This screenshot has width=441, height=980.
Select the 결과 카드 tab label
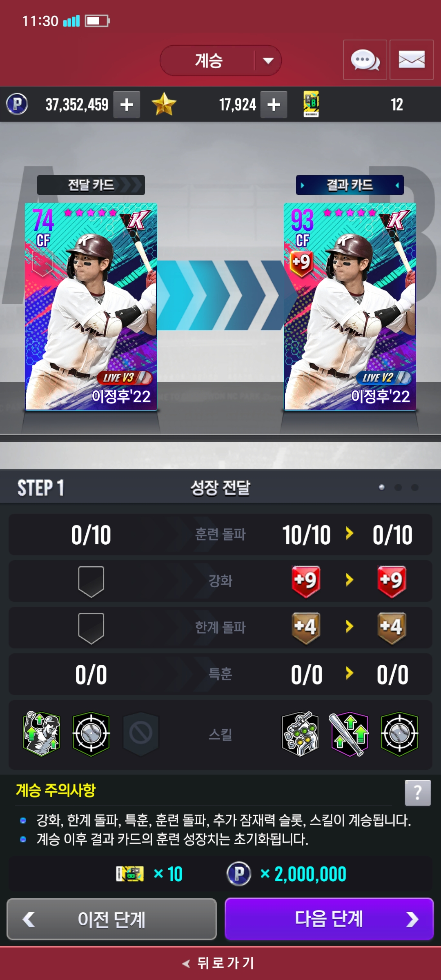pos(350,185)
